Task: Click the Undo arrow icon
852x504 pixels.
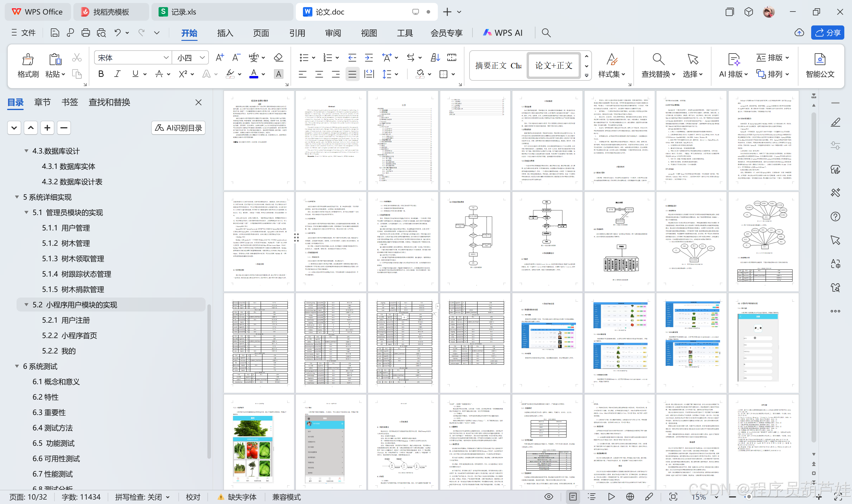Action: pos(117,33)
